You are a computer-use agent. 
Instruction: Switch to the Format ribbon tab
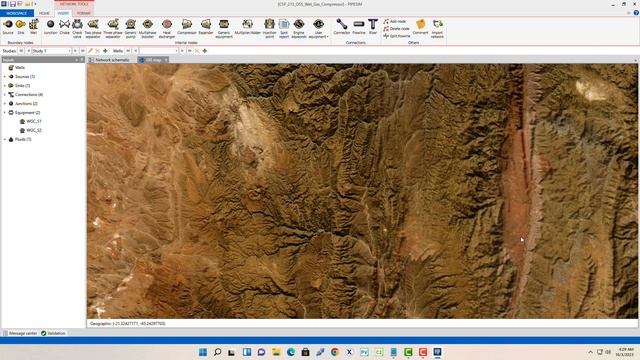pyautogui.click(x=84, y=13)
